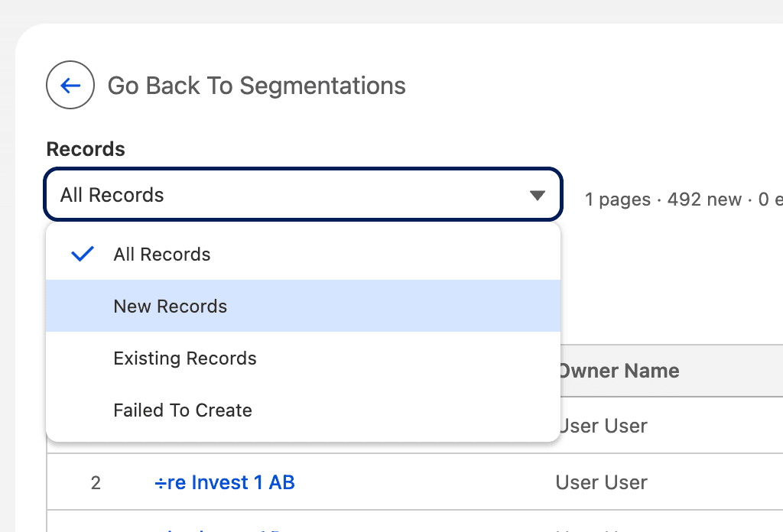Click the 492 new records count text
This screenshot has width=783, height=532.
pos(704,199)
